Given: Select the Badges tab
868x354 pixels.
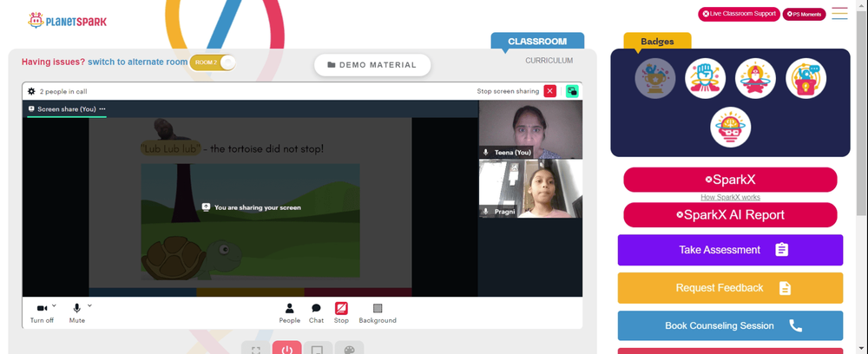Looking at the screenshot, I should point(657,42).
